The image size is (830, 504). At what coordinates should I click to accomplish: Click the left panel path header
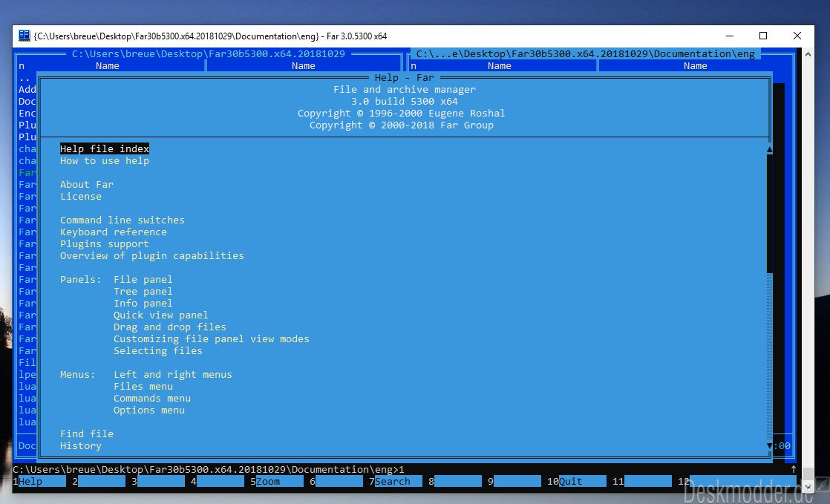pos(209,54)
